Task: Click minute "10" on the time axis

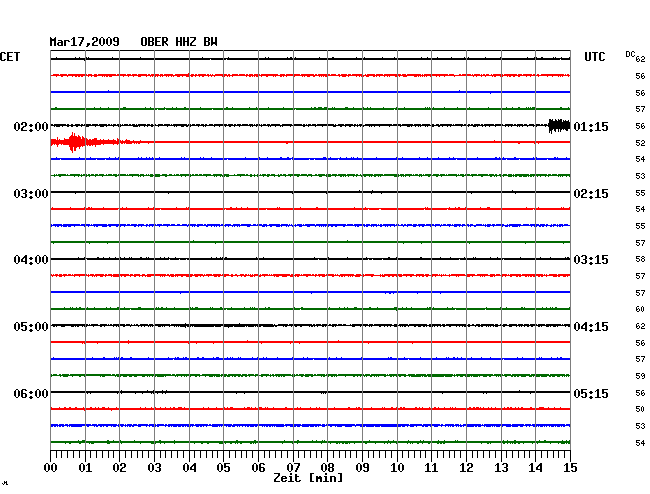Action: (x=397, y=467)
